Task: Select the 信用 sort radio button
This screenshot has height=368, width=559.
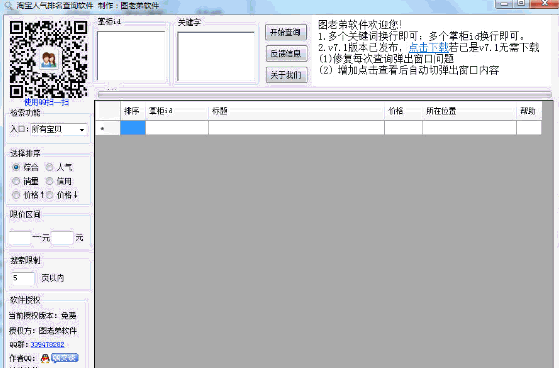Action: click(x=50, y=181)
